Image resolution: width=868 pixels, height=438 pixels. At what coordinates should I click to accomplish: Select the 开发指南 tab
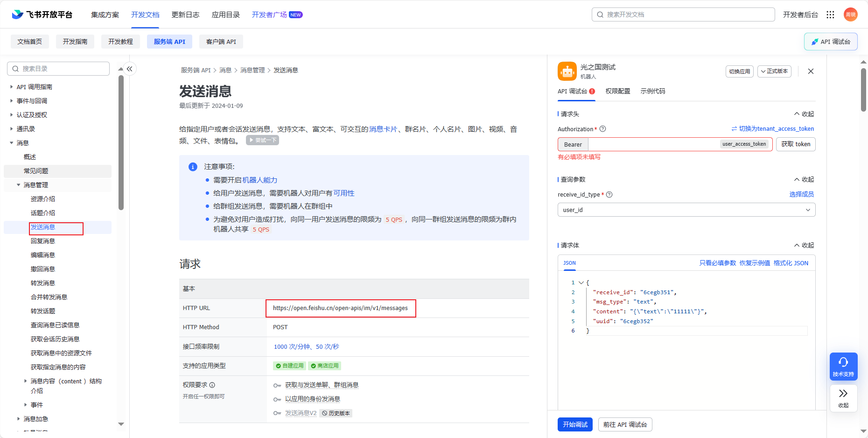[75, 42]
